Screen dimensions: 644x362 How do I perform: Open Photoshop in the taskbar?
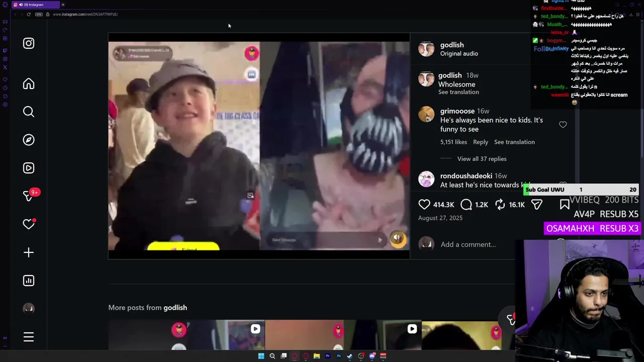pyautogui.click(x=339, y=356)
